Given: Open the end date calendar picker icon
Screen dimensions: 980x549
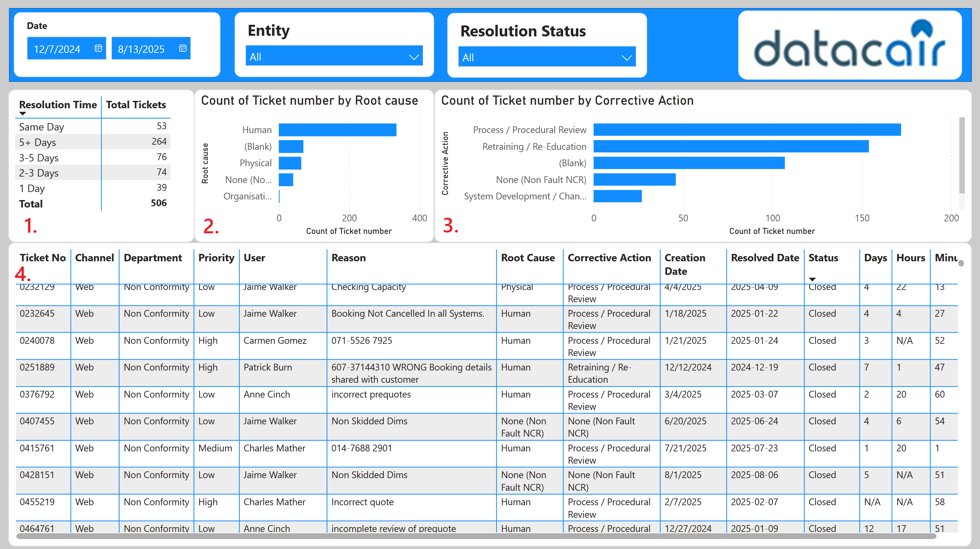Looking at the screenshot, I should click(183, 48).
